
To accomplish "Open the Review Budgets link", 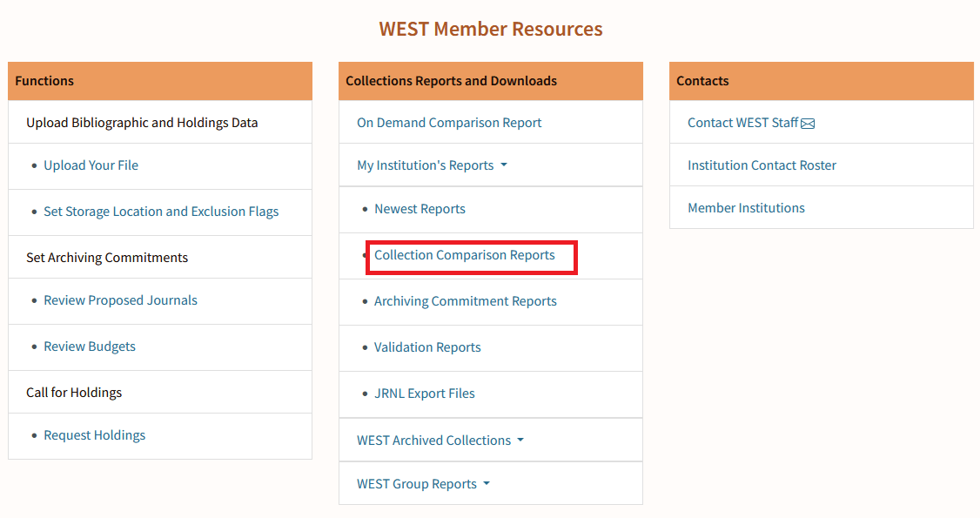I will (x=90, y=346).
